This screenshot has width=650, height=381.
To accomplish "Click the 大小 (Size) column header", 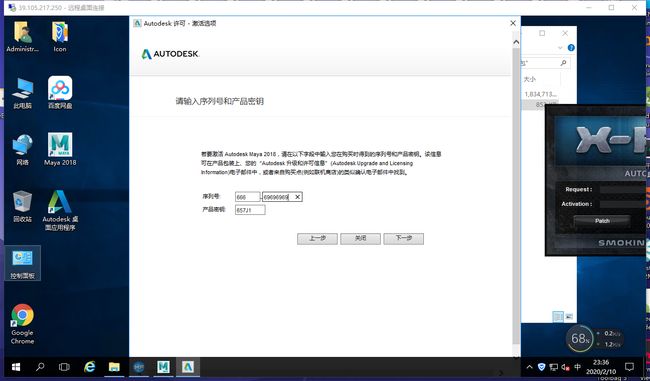I will pyautogui.click(x=529, y=79).
